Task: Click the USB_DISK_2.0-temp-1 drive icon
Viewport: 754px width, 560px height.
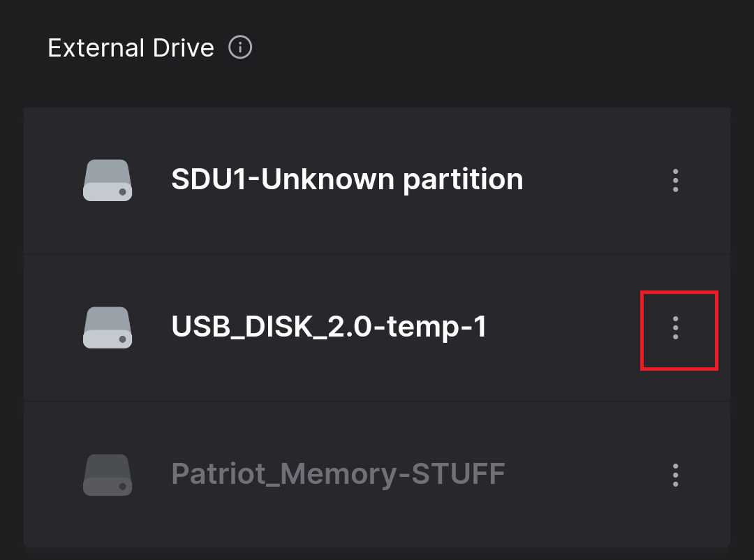Action: (108, 327)
